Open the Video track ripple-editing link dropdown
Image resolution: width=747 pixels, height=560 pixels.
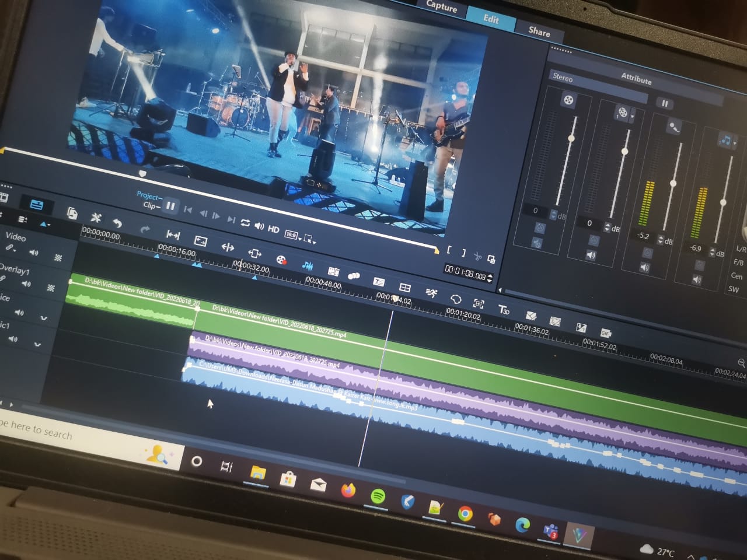click(x=11, y=249)
